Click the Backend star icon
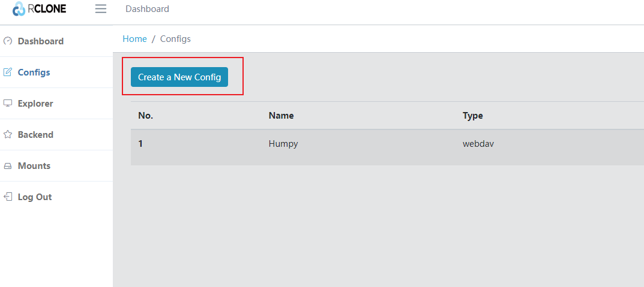 click(8, 135)
